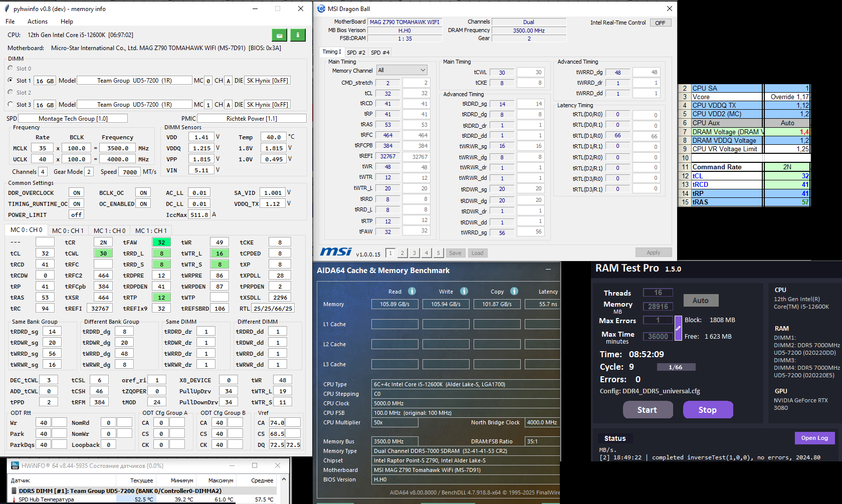Click the SPD Hub Температура sensor row
This screenshot has height=504, width=842.
coord(143,499)
